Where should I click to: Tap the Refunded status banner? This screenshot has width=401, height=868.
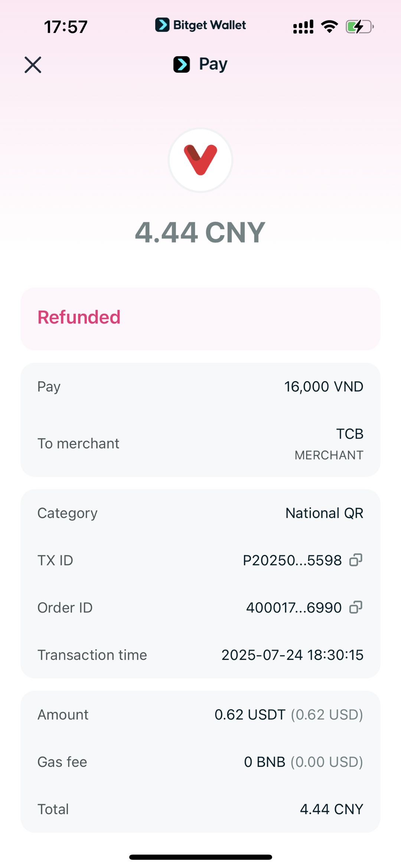(200, 318)
